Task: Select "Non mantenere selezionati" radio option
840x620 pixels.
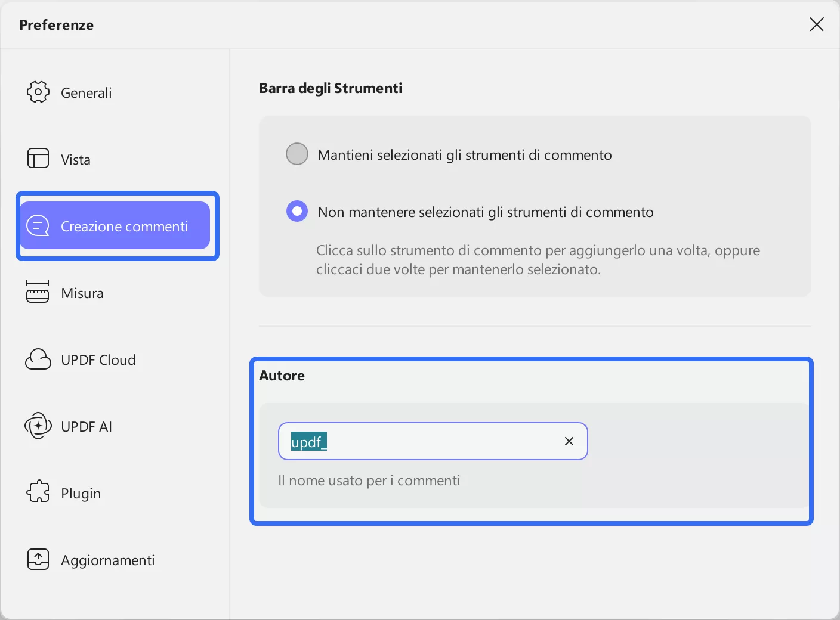Action: pyautogui.click(x=297, y=211)
